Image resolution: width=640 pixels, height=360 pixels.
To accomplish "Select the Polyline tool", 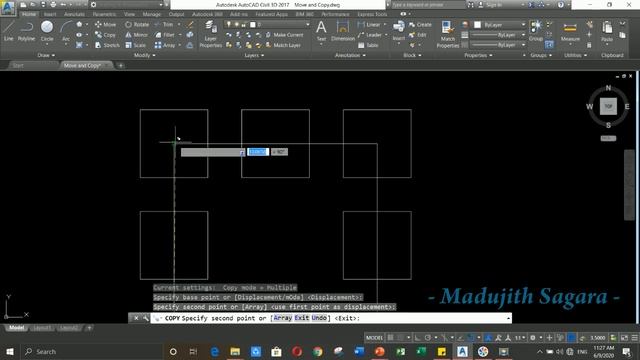I will click(26, 31).
